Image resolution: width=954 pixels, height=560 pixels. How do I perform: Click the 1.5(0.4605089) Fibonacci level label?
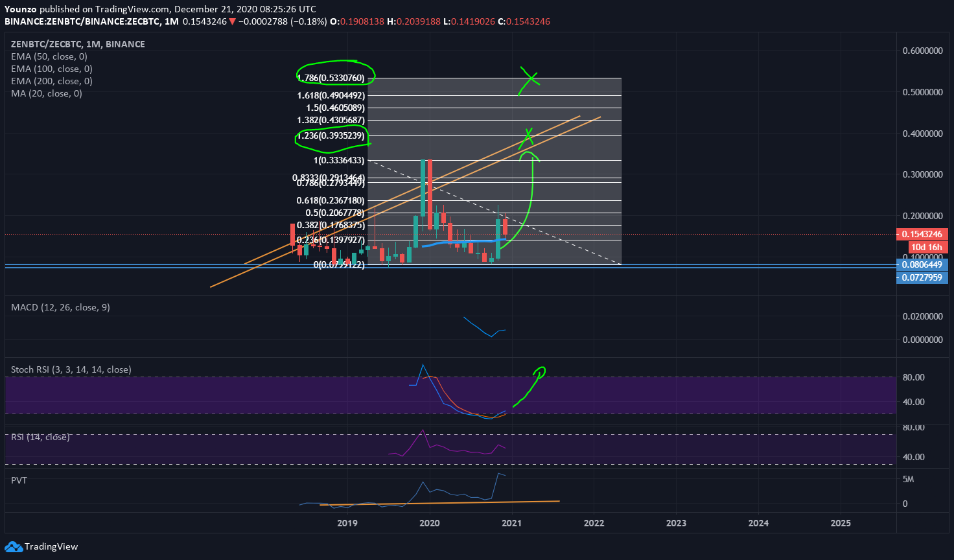click(x=336, y=108)
